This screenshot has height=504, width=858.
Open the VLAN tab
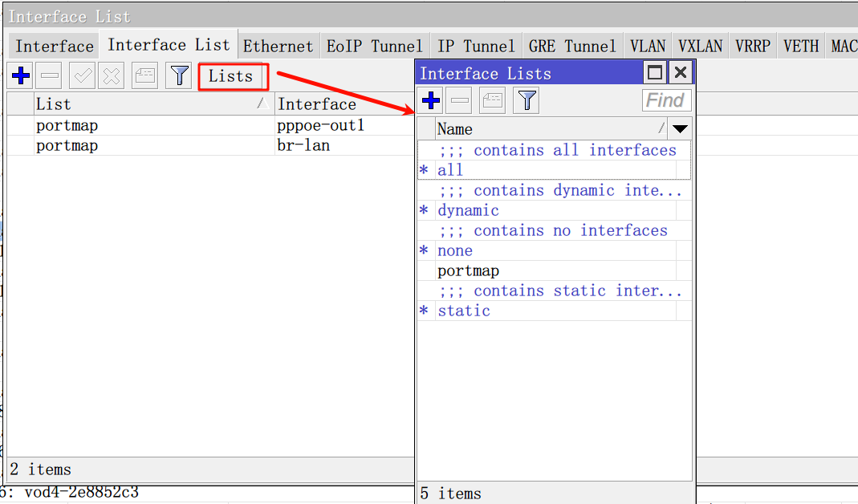(x=647, y=46)
